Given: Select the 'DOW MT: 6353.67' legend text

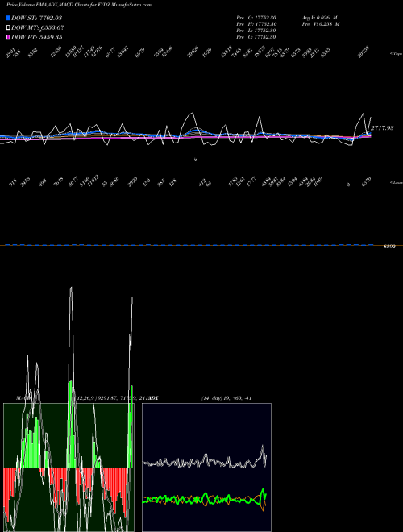Looking at the screenshot, I should click(38, 28).
